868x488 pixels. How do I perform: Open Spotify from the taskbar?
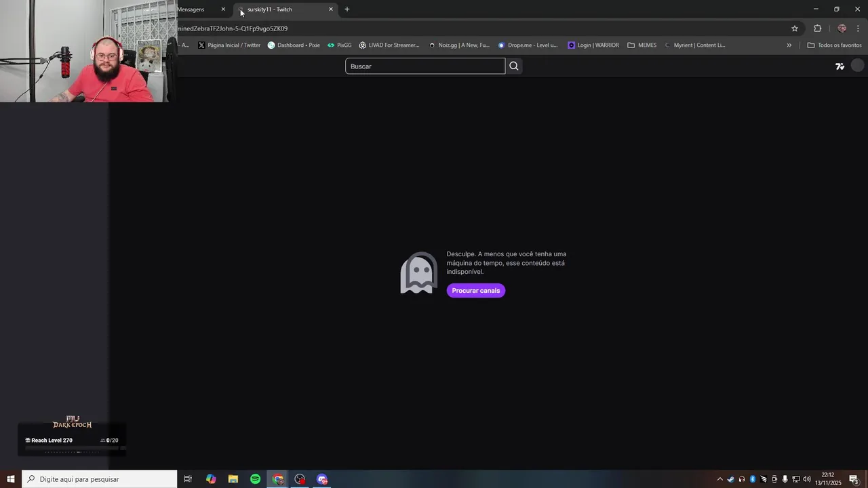(255, 479)
